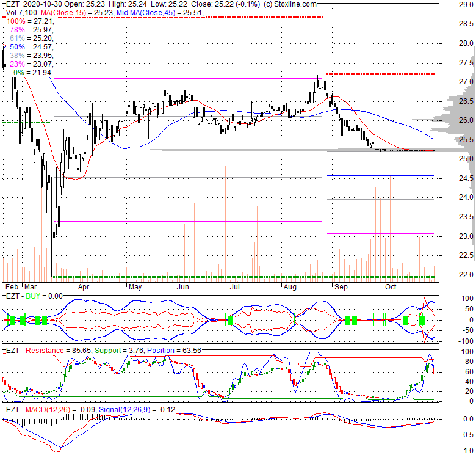
Task: Click the Mar month axis label
Action: 31,287
